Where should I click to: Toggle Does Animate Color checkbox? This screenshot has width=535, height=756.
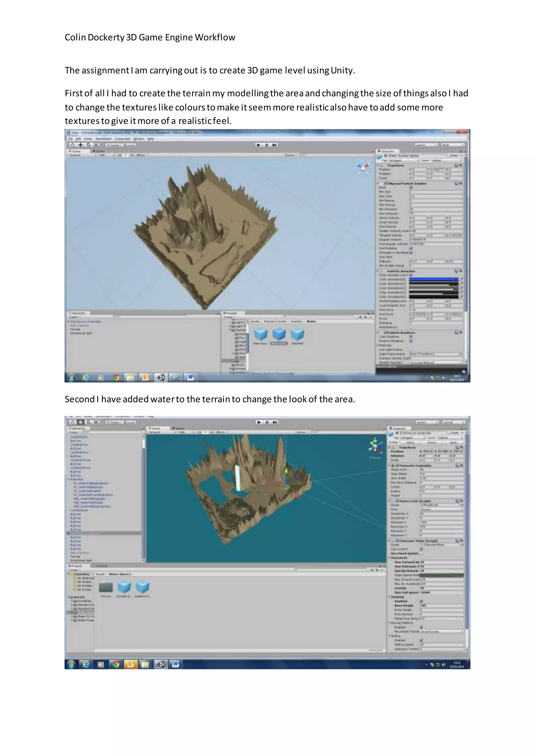(411, 275)
